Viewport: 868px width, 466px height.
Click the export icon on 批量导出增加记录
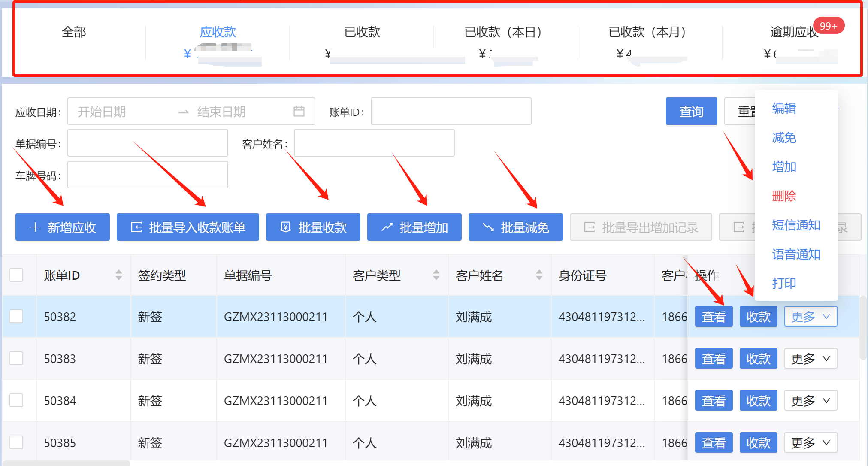pyautogui.click(x=590, y=227)
